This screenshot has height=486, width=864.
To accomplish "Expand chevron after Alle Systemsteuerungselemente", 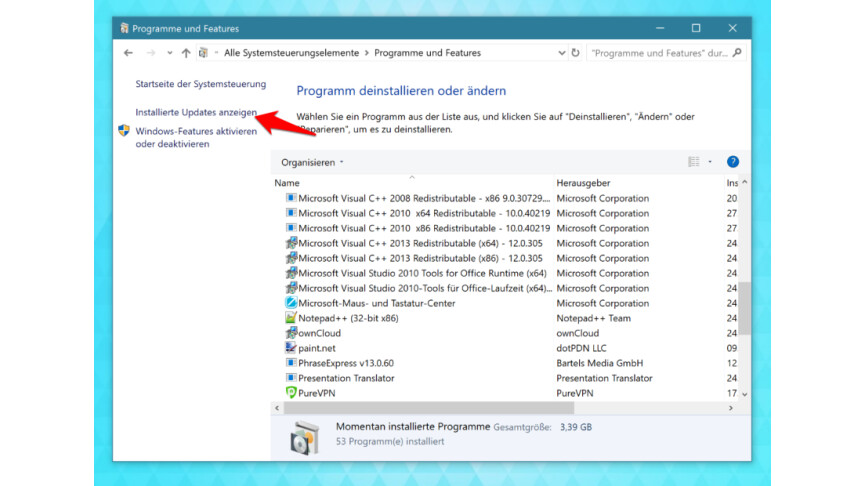I will click(x=366, y=53).
